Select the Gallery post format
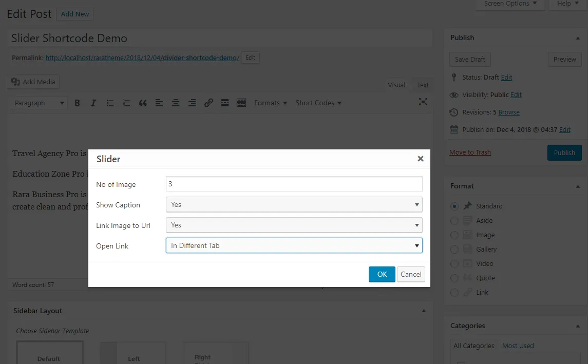 tap(454, 250)
